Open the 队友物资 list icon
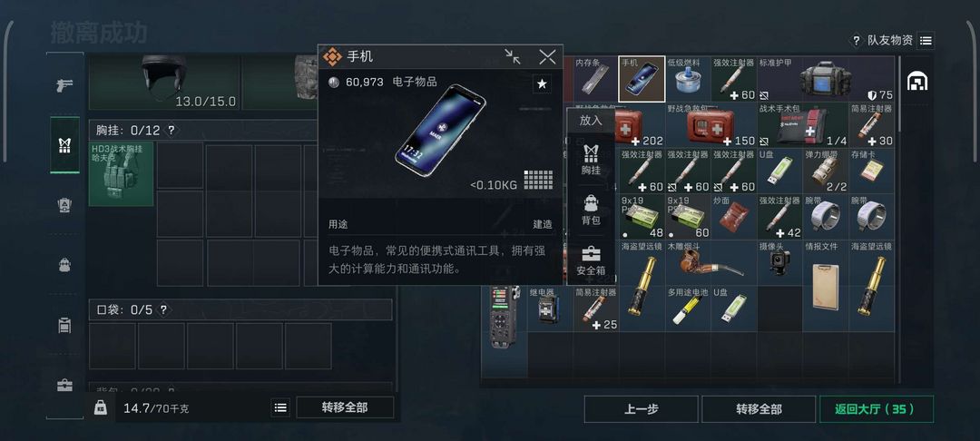This screenshot has height=441, width=980. (926, 41)
